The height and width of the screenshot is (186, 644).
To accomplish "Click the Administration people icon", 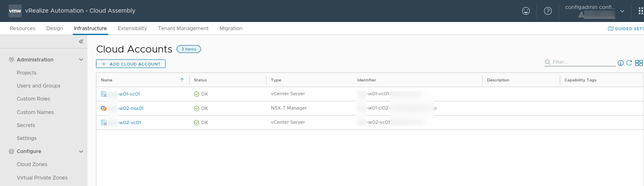I will 12,59.
